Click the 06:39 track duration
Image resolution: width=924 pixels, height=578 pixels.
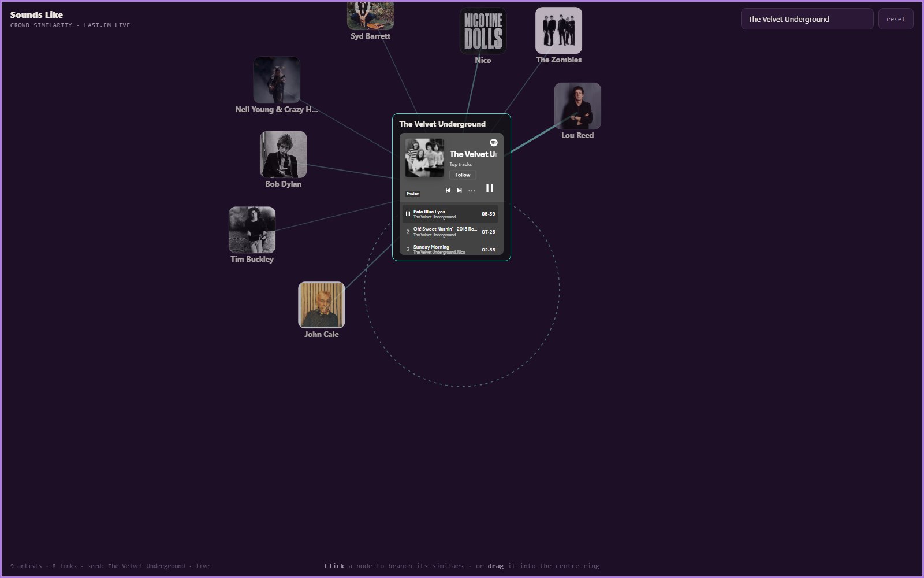pyautogui.click(x=489, y=214)
